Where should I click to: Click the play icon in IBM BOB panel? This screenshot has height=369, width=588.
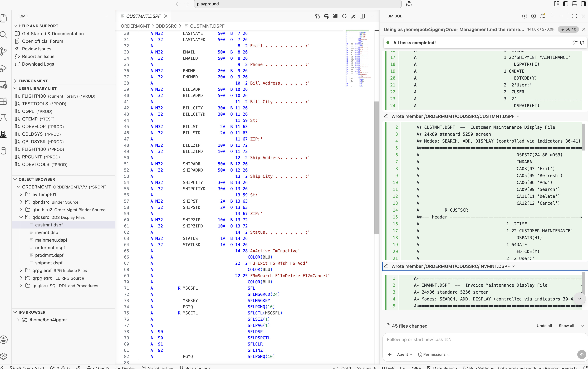[x=524, y=16]
